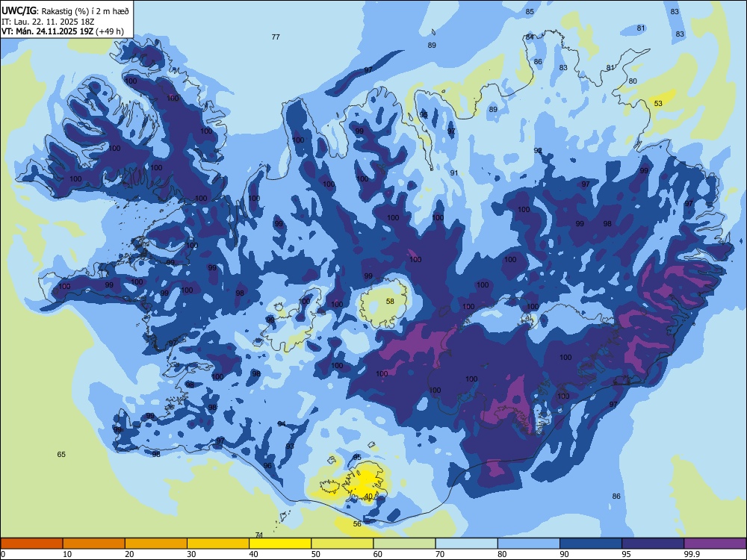
Task: Click the initial time 'IT: Lau. 22. 11. 2025 18Z'
Action: pos(48,22)
